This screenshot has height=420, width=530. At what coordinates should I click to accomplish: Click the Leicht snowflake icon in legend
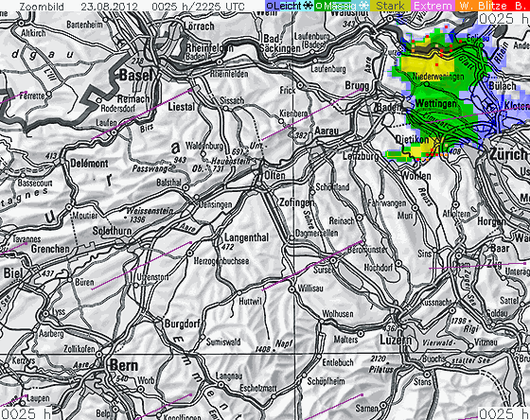(x=308, y=6)
